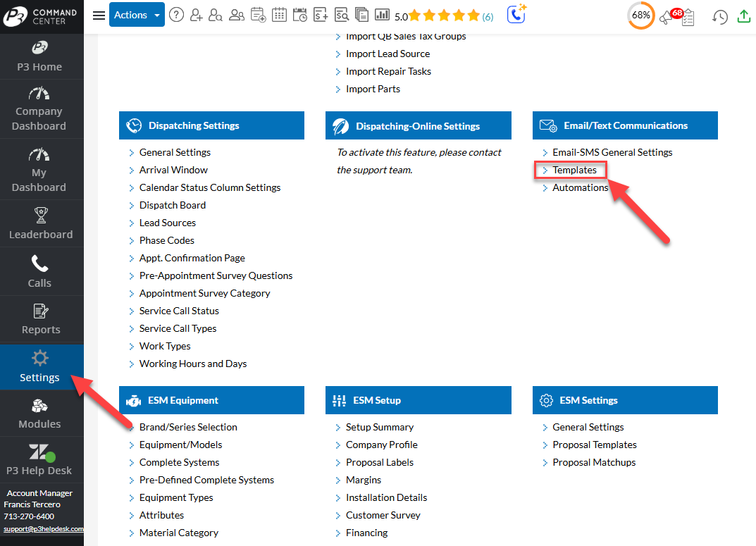The height and width of the screenshot is (546, 756).
Task: Open Arrival Window settings
Action: (x=173, y=170)
